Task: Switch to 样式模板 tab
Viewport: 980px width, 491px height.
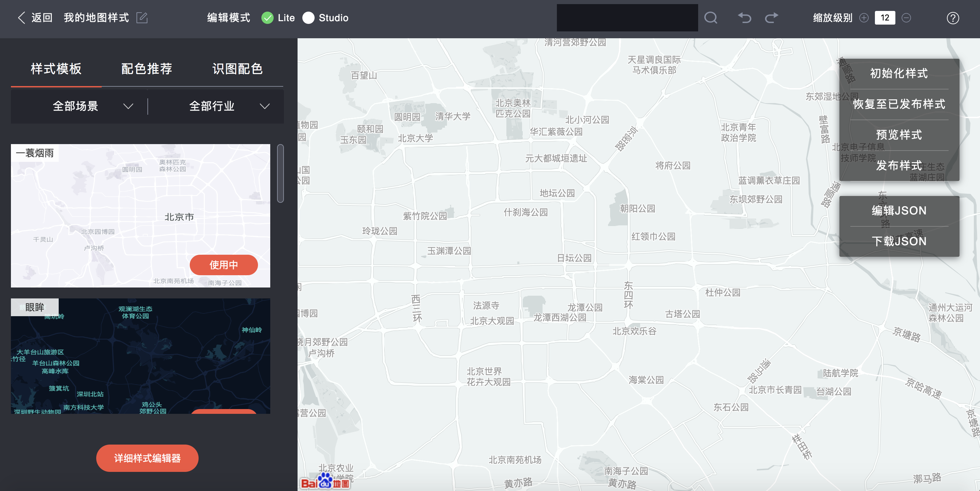Action: pos(56,69)
